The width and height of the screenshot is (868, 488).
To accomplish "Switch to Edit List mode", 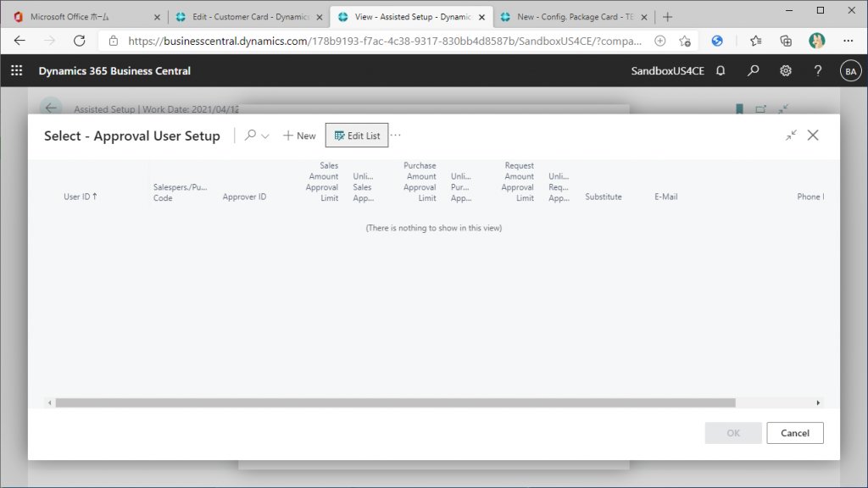I will click(357, 136).
